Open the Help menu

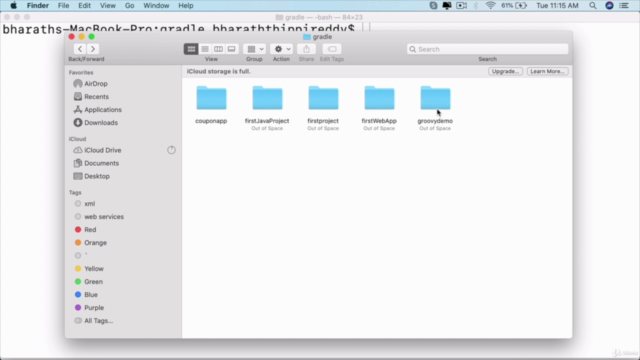pyautogui.click(x=186, y=6)
